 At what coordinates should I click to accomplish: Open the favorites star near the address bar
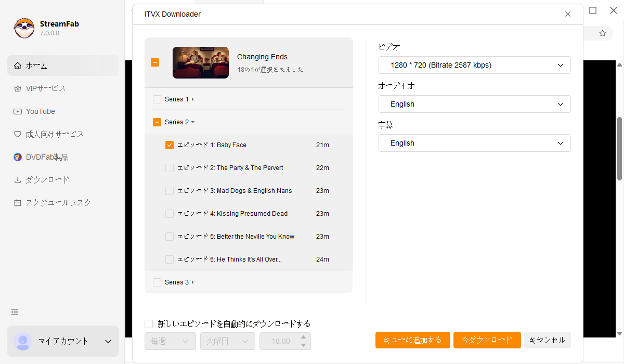tap(603, 33)
